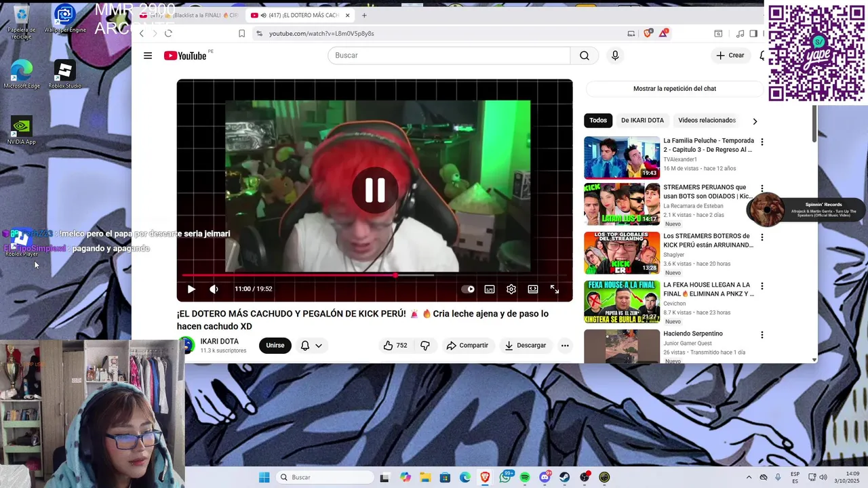Open a new browser tab with plus
The width and height of the screenshot is (868, 488).
[364, 15]
